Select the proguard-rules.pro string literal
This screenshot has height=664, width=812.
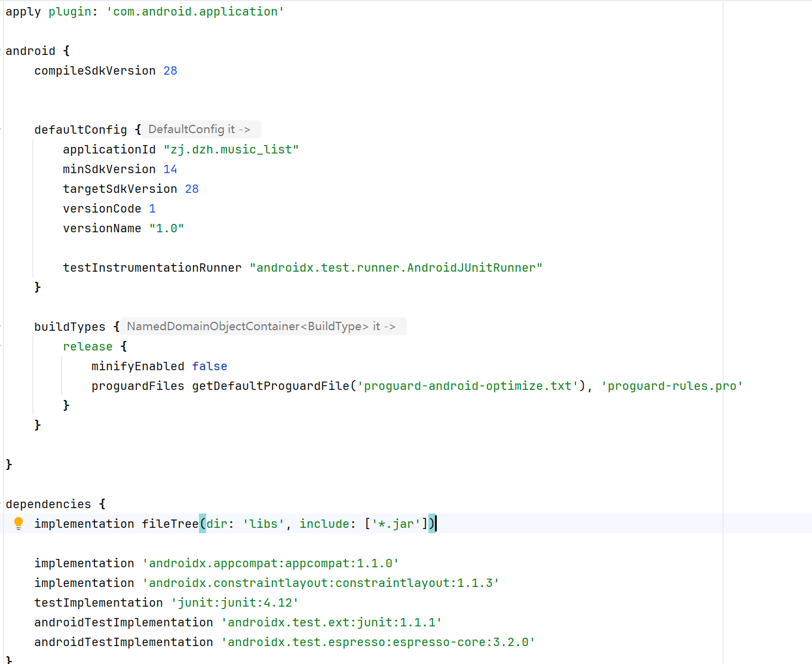[x=672, y=386]
